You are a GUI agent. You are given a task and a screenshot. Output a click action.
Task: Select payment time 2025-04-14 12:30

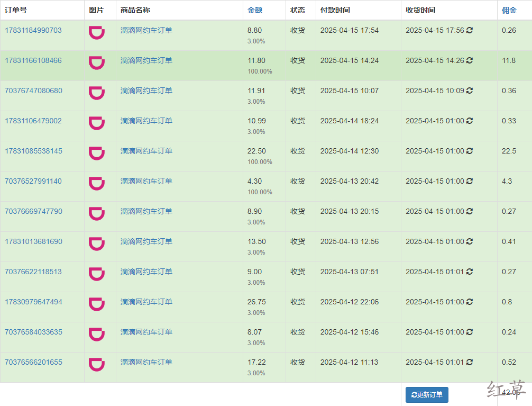tap(350, 151)
